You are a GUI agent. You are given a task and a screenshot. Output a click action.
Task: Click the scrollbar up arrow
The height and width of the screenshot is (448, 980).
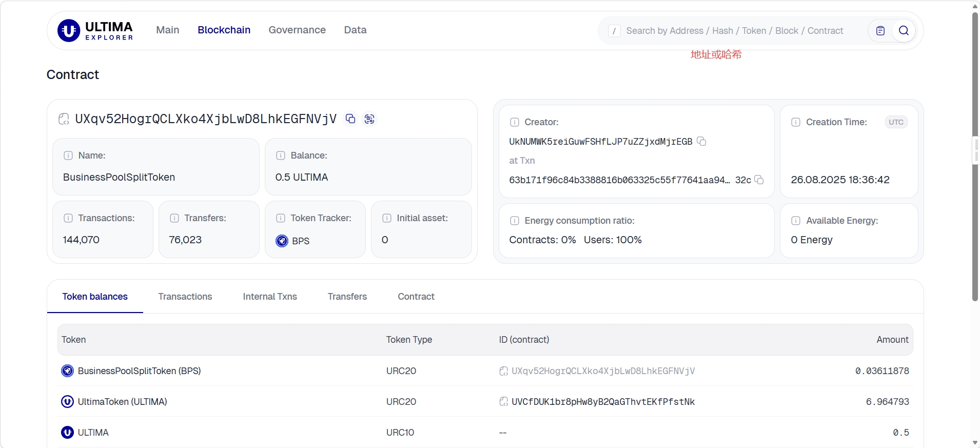pos(975,6)
